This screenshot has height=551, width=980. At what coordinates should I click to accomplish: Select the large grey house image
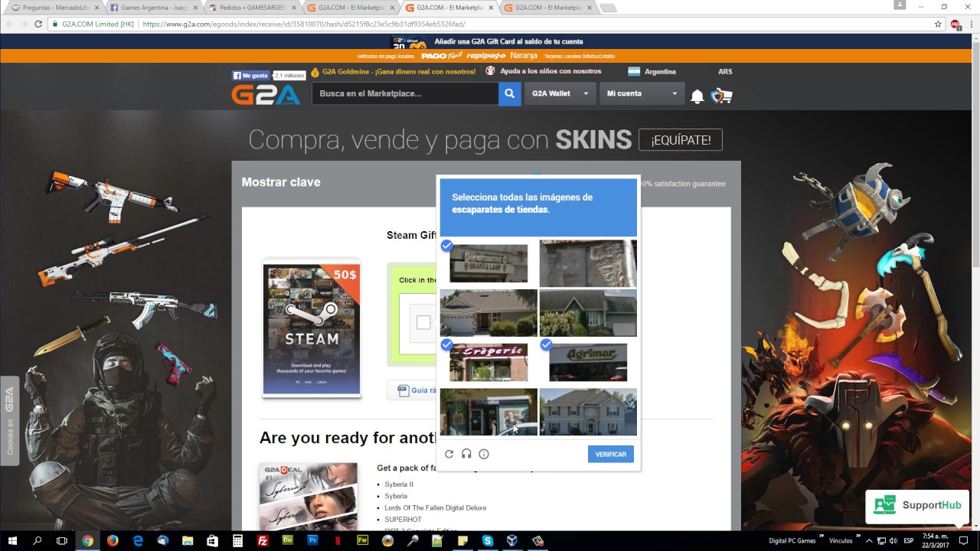[588, 412]
